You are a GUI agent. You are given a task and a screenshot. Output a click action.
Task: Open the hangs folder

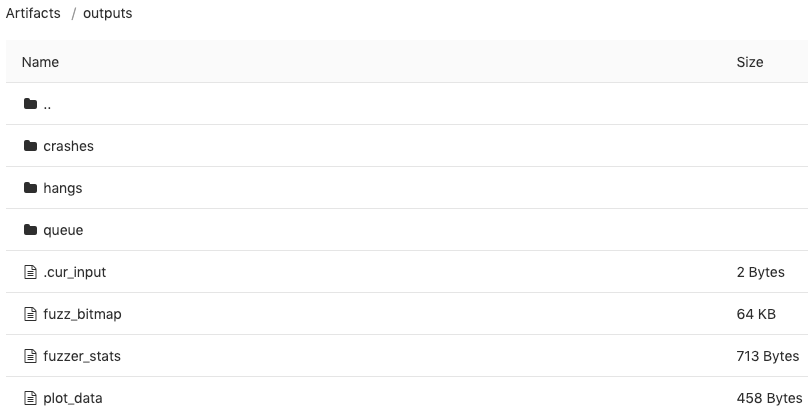pos(62,188)
